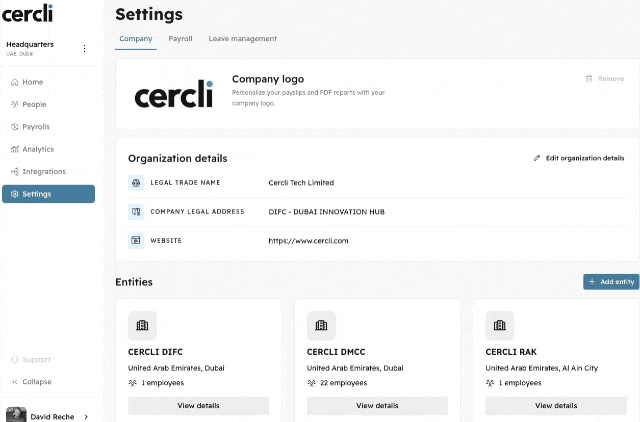Click United Arab Emirates, Al Ain City text

click(542, 368)
